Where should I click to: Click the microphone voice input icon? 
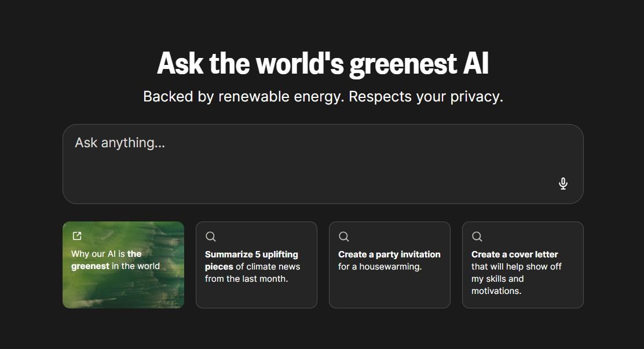tap(563, 184)
